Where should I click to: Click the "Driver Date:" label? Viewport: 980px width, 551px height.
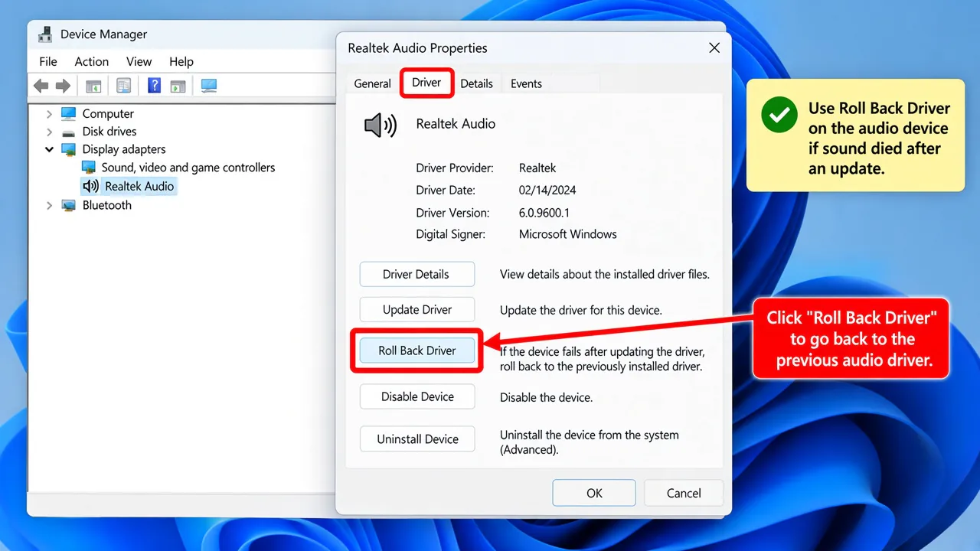(x=446, y=190)
